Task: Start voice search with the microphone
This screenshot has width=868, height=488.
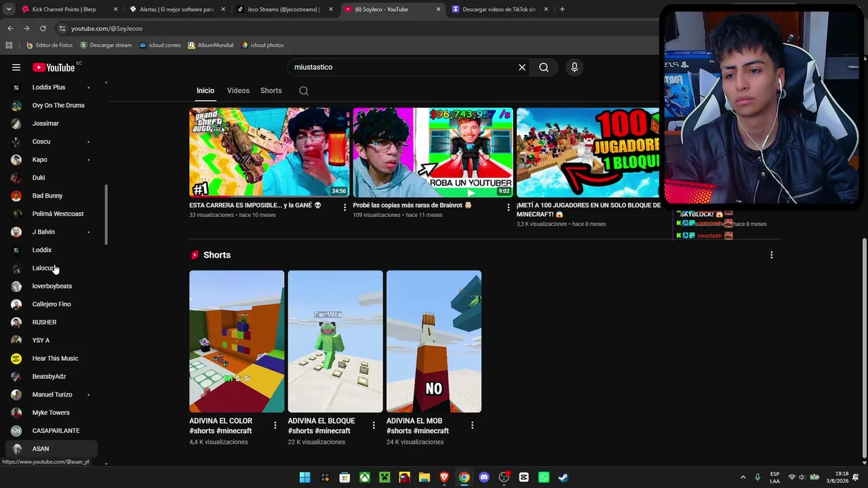Action: coord(574,67)
